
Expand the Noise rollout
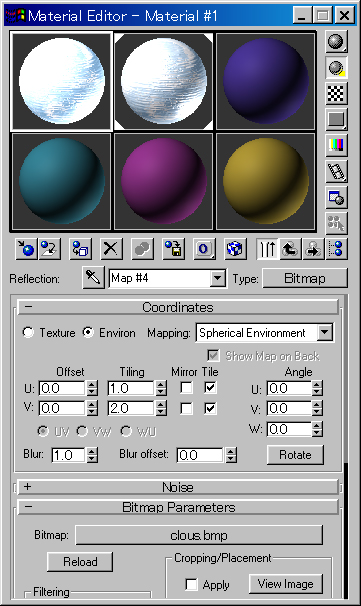pos(178,487)
